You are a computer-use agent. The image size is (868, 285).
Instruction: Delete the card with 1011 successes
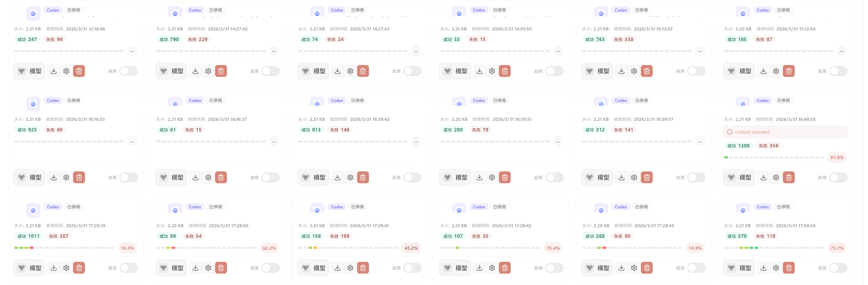[x=79, y=268]
